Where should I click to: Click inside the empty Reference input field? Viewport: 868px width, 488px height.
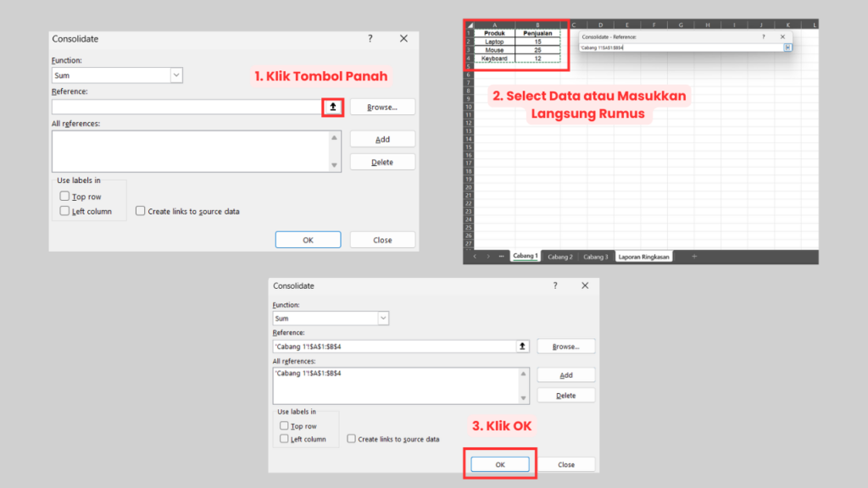pyautogui.click(x=186, y=107)
